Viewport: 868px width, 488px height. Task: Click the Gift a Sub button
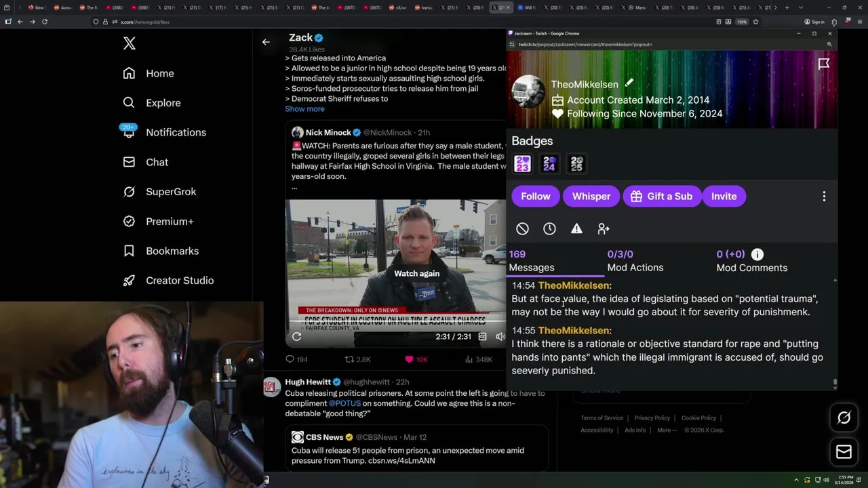click(x=661, y=197)
